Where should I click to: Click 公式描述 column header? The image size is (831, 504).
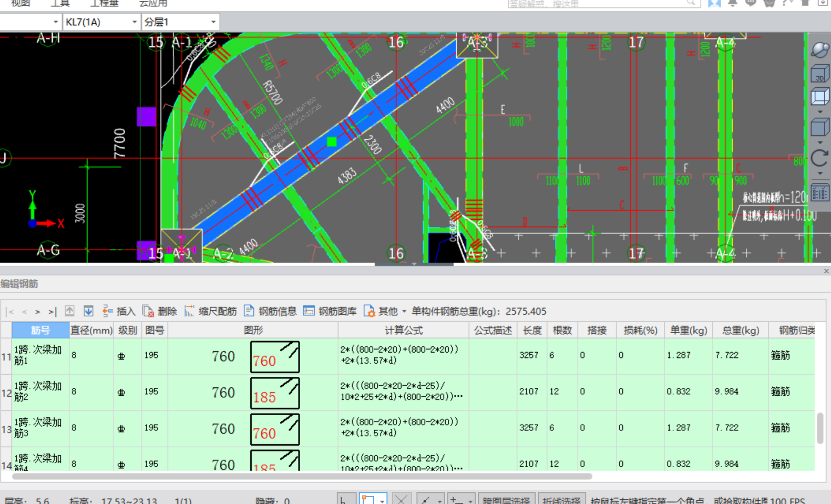coord(493,330)
